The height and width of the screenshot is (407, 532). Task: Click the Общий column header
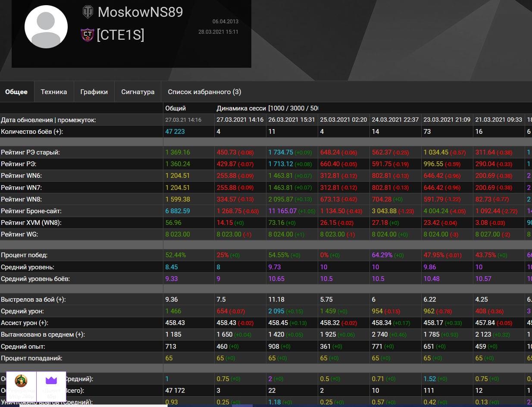coord(175,108)
